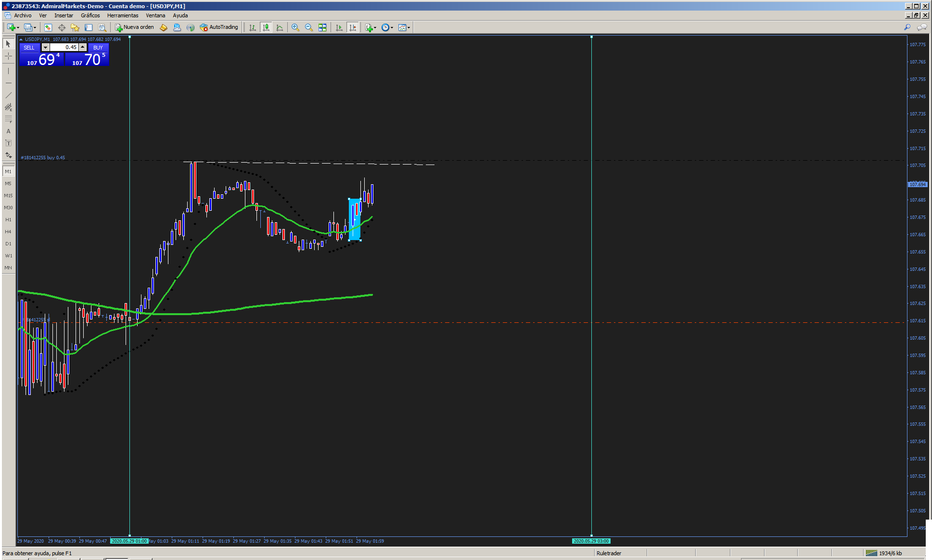Expand the periodicity clock dropdown

[392, 27]
